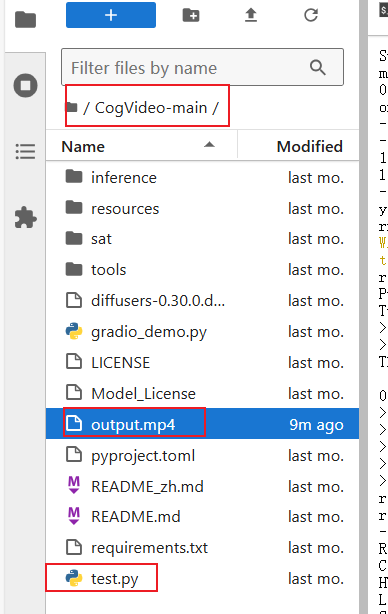The height and width of the screenshot is (614, 388).
Task: Select the inference folder
Action: [x=202, y=178]
